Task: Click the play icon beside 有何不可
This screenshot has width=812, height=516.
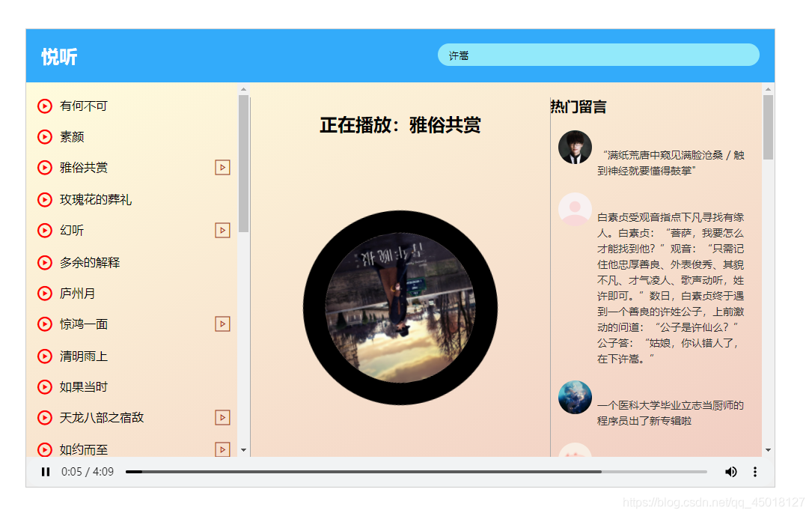Action: (44, 106)
